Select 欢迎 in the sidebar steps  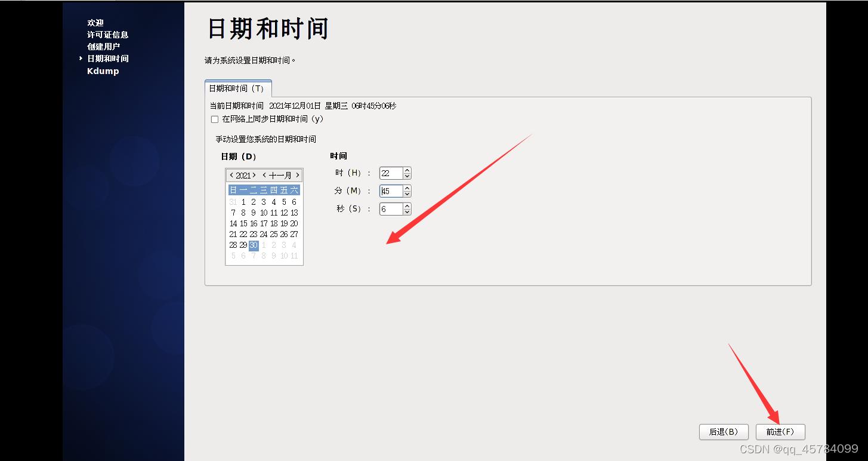pos(95,23)
